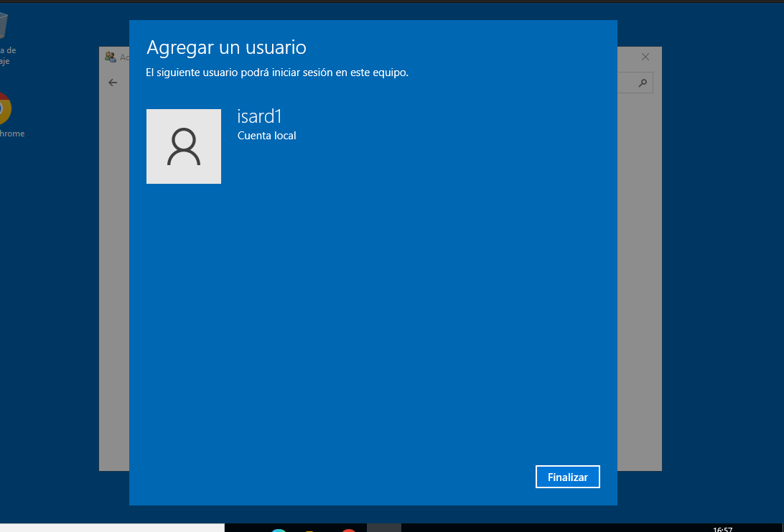Click the highlighted active taskbar button

384,528
